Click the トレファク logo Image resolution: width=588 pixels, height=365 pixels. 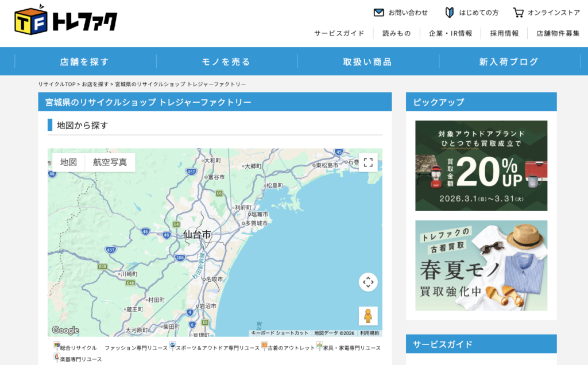[65, 20]
